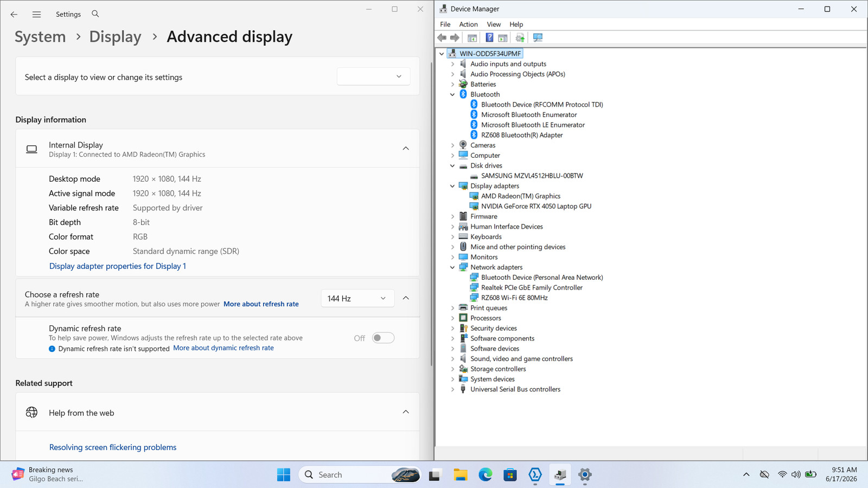Go to System breadcrumb in Settings
The height and width of the screenshot is (488, 868).
tap(40, 37)
